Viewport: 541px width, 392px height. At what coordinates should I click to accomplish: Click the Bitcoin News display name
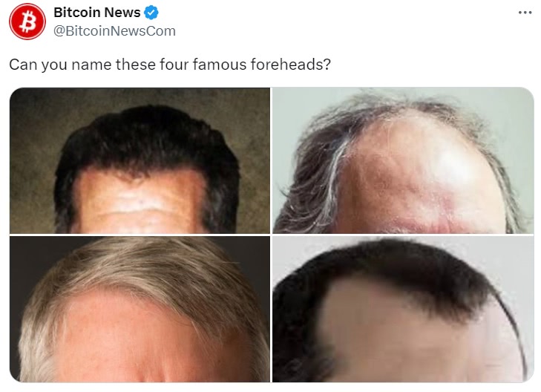(97, 13)
